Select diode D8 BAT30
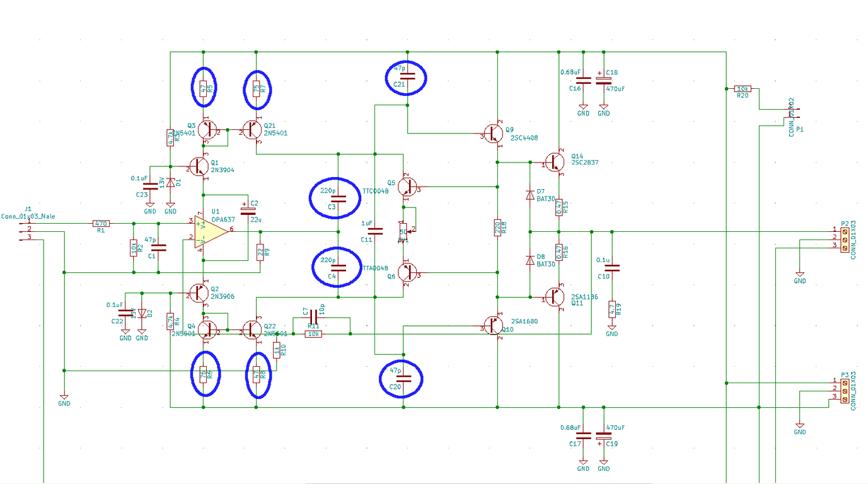 [x=529, y=260]
